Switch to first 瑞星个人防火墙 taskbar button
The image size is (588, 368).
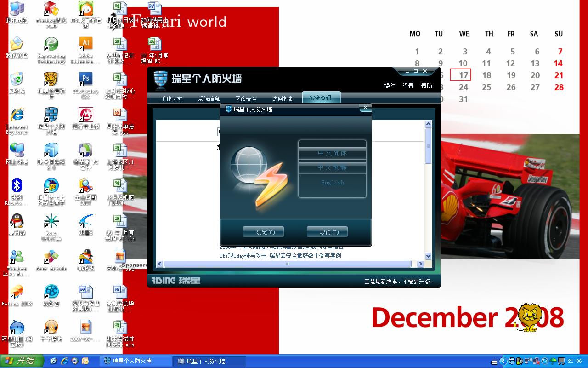[136, 361]
